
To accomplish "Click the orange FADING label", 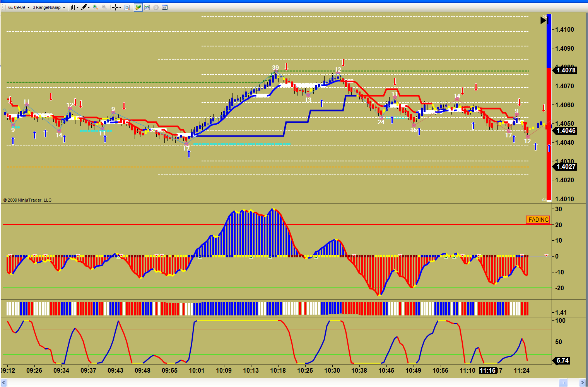I will tap(538, 220).
